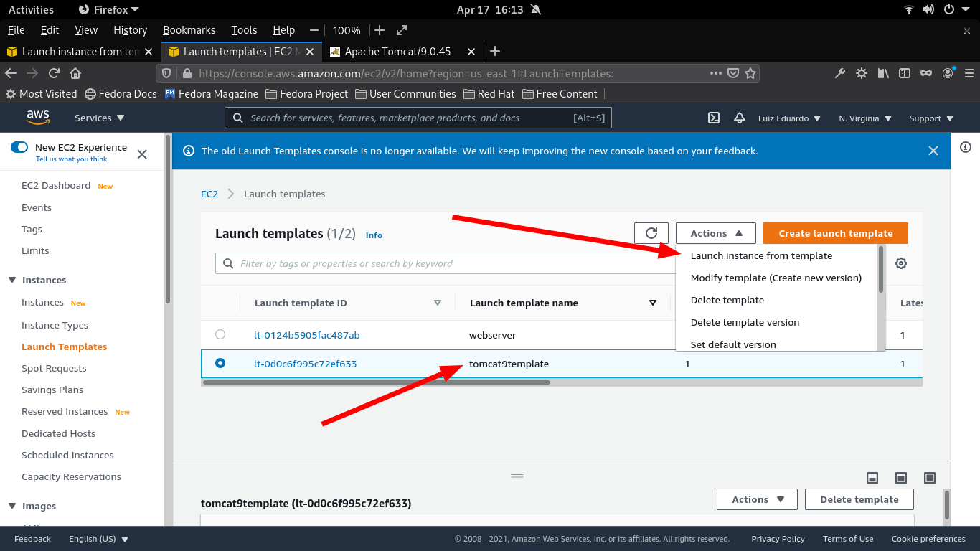The width and height of the screenshot is (980, 551).
Task: Click the Actions menu vertical scrollbar
Action: coord(881,269)
